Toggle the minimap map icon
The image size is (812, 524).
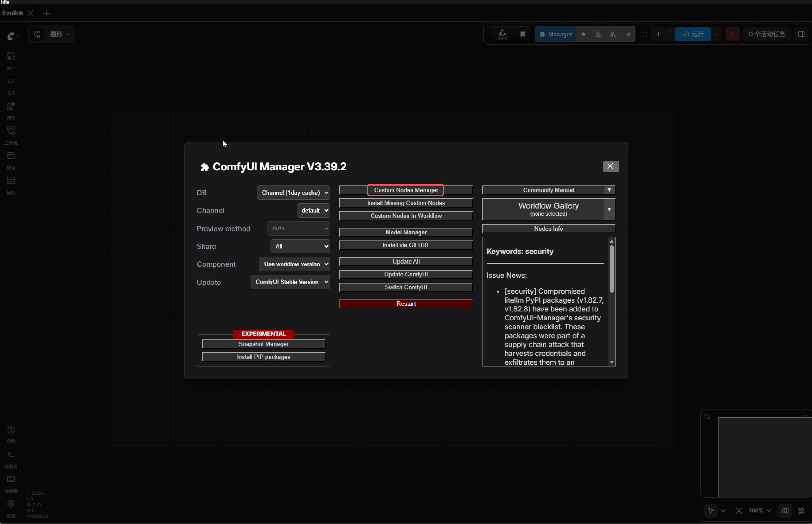coord(785,510)
